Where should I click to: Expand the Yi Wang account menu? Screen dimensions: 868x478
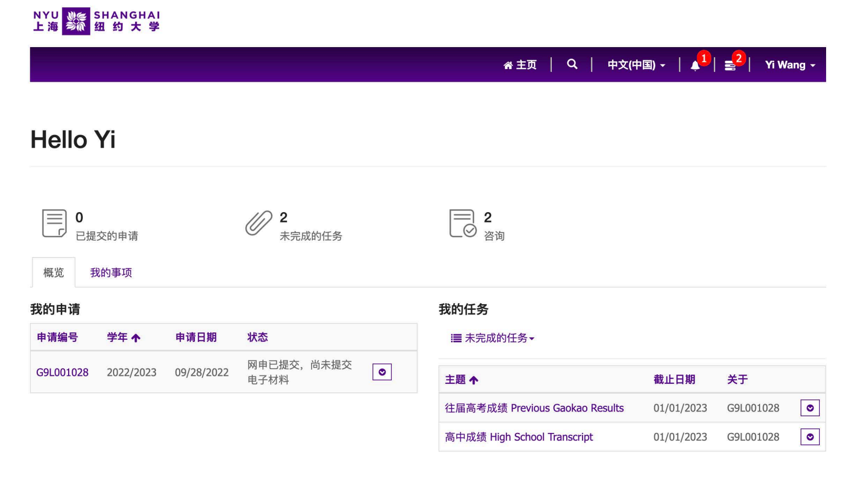click(788, 65)
